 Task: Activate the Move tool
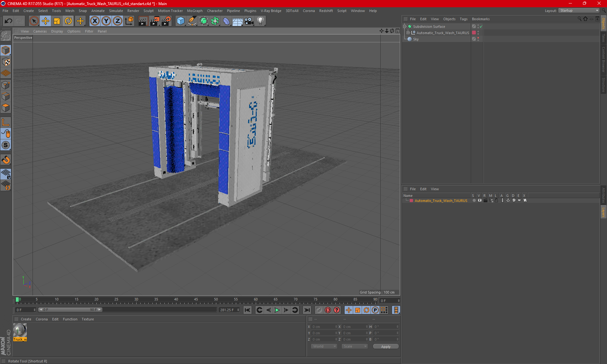(46, 21)
